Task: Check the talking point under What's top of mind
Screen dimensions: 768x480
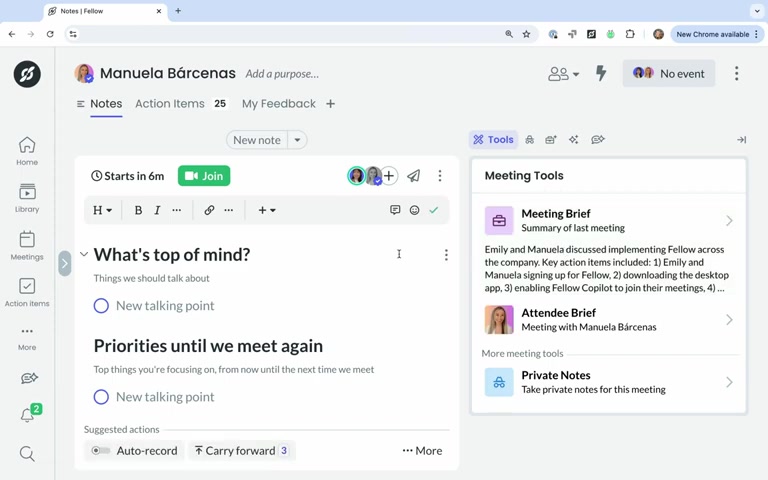Action: tap(101, 306)
